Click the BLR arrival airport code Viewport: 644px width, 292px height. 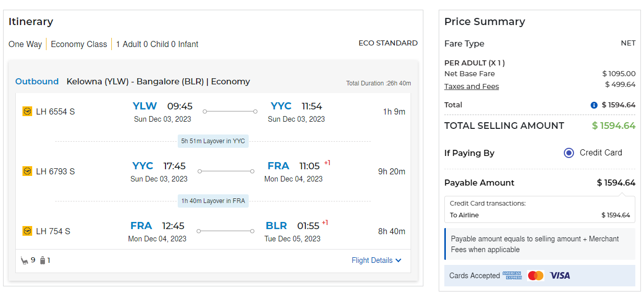coord(276,226)
